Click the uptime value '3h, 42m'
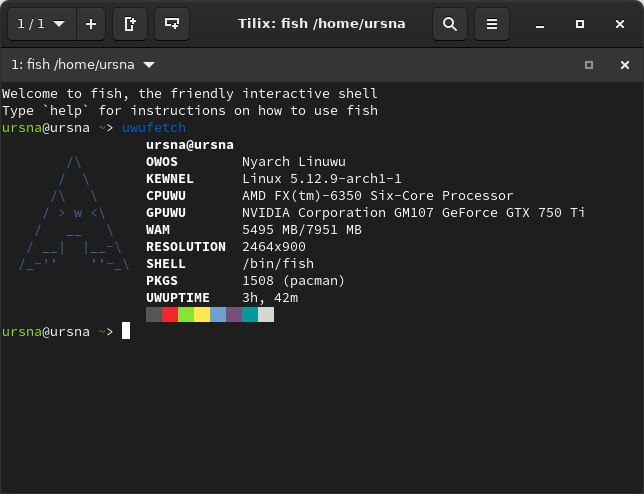The image size is (644, 494). point(270,298)
